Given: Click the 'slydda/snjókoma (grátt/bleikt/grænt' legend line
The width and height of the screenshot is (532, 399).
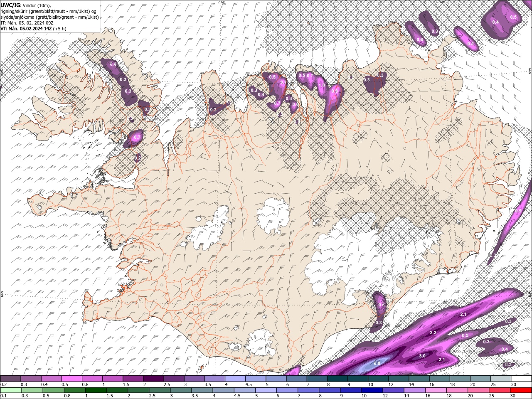Looking at the screenshot, I should pyautogui.click(x=49, y=17).
